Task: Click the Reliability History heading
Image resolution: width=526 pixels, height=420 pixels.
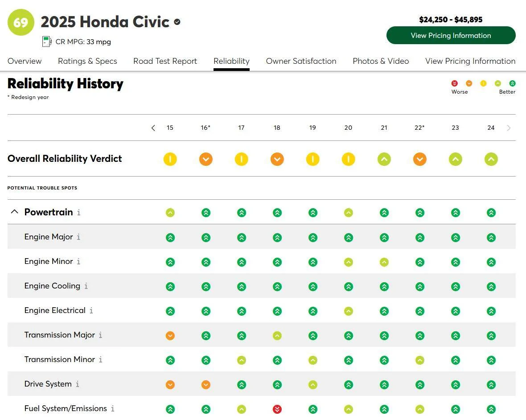Action: pyautogui.click(x=66, y=84)
